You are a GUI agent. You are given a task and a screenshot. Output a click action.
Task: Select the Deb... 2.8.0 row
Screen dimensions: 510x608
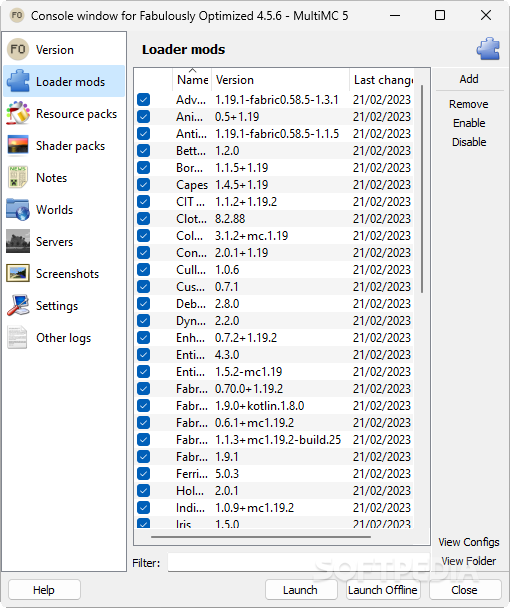pos(274,304)
